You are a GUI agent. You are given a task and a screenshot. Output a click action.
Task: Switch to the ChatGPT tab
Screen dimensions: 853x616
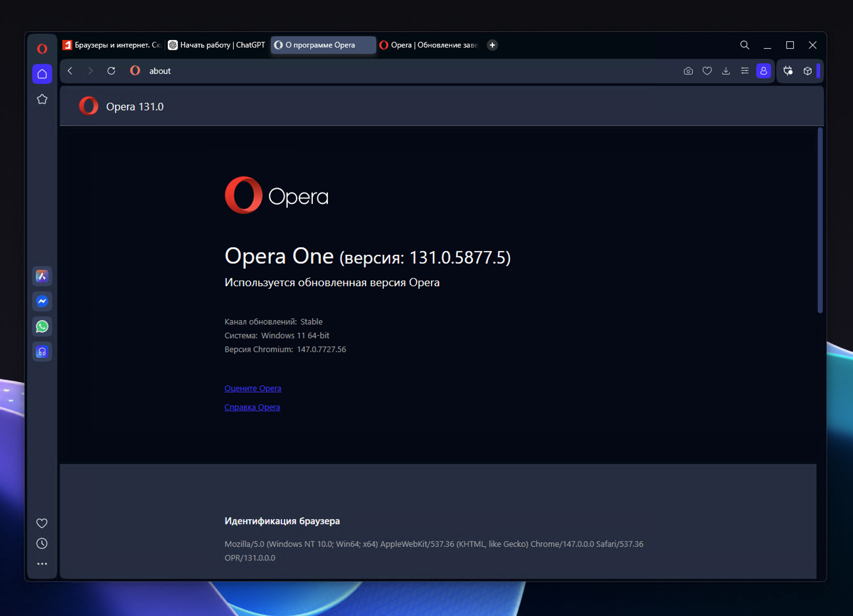pos(217,45)
